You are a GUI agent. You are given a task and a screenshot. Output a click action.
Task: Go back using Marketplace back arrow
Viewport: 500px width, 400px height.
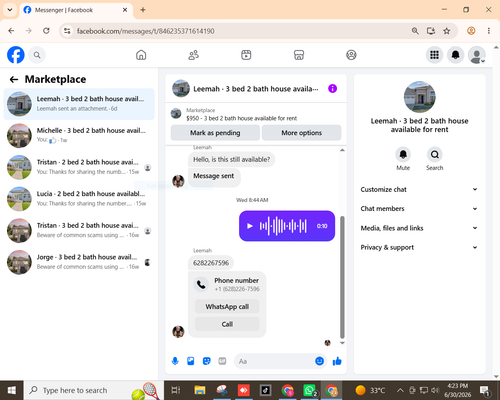[x=14, y=79]
